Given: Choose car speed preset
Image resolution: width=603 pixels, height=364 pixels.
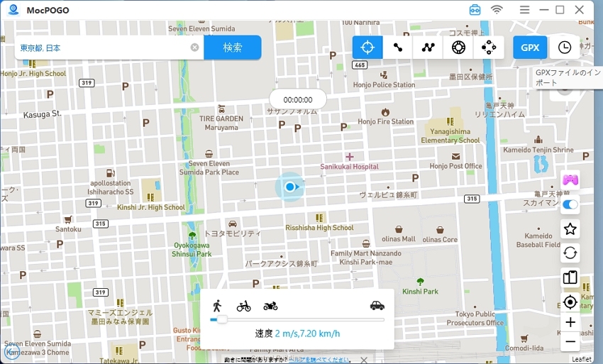Looking at the screenshot, I should [x=377, y=306].
